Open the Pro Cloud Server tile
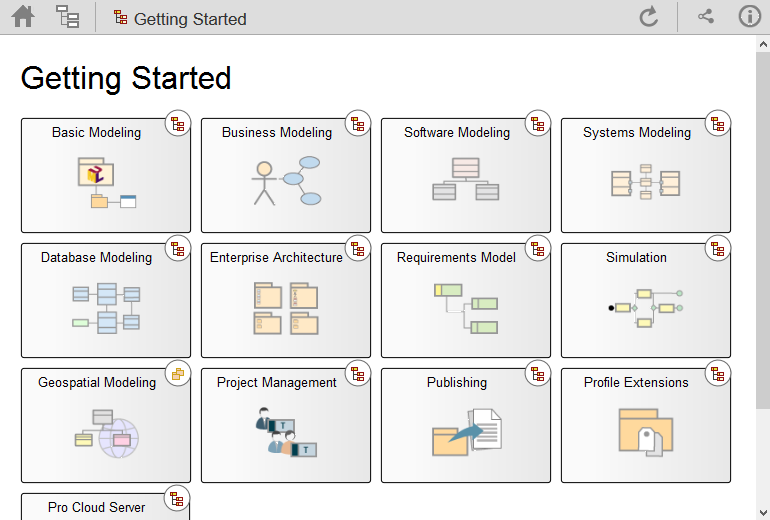770x520 pixels. [97, 507]
